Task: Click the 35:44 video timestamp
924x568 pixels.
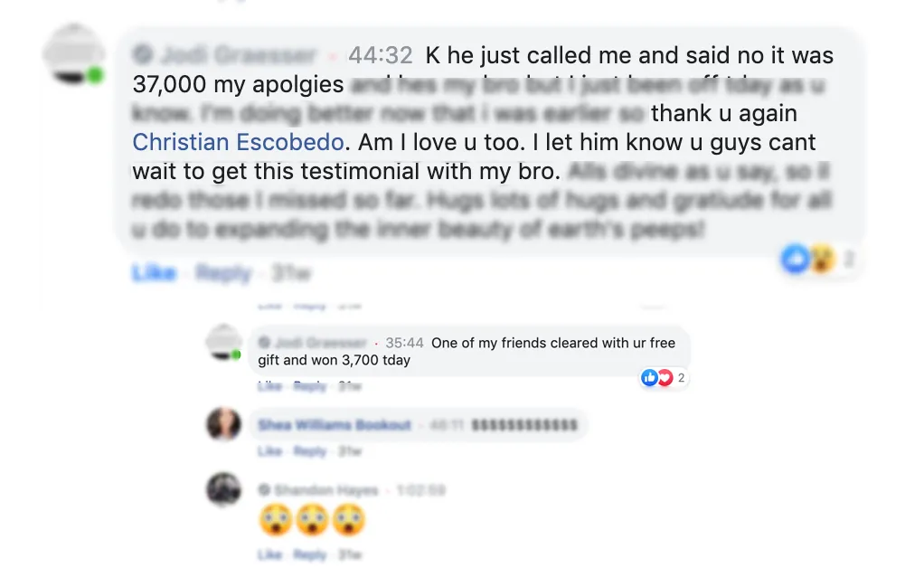Action: click(404, 343)
